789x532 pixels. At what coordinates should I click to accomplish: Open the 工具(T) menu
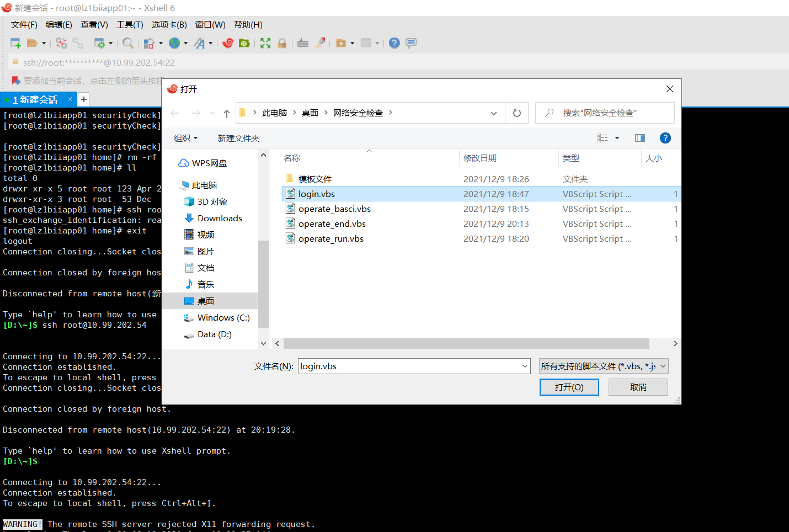(130, 25)
